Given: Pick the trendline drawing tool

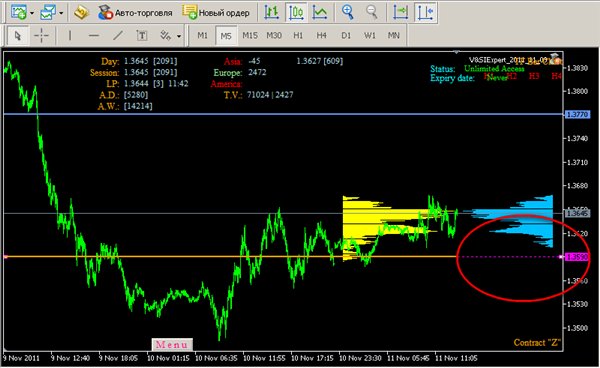Looking at the screenshot, I should pos(118,36).
